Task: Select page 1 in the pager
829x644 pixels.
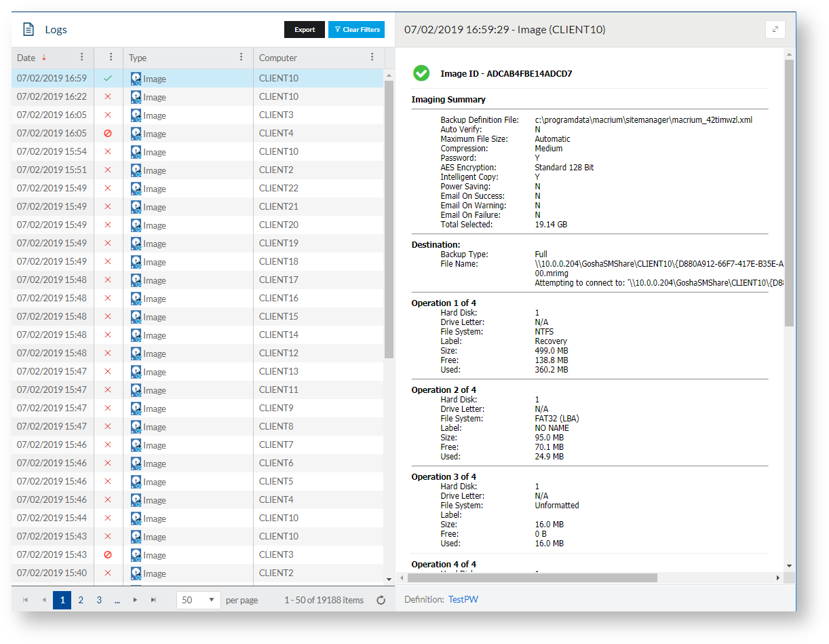Action: (x=62, y=600)
